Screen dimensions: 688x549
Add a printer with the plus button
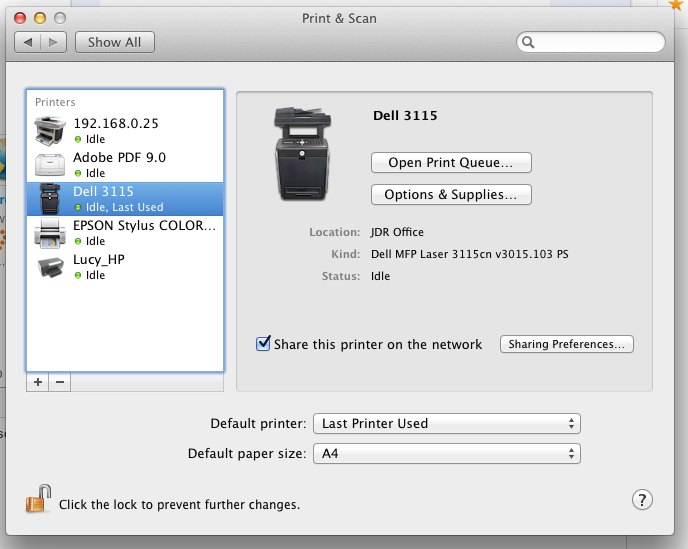point(38,382)
